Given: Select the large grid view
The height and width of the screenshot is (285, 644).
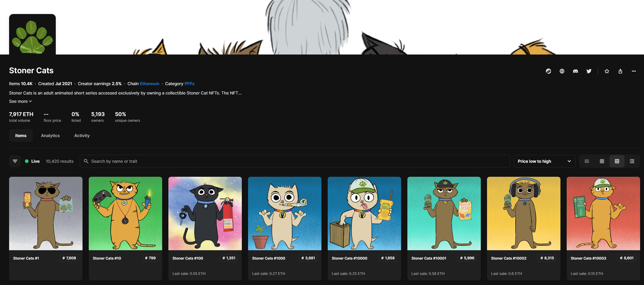Looking at the screenshot, I should click(x=617, y=161).
